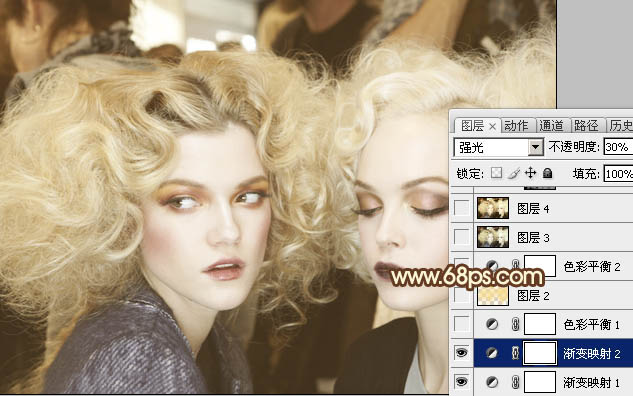Screen dimensions: 633x396
Task: Click the lock all padlock icon
Action: tap(547, 173)
